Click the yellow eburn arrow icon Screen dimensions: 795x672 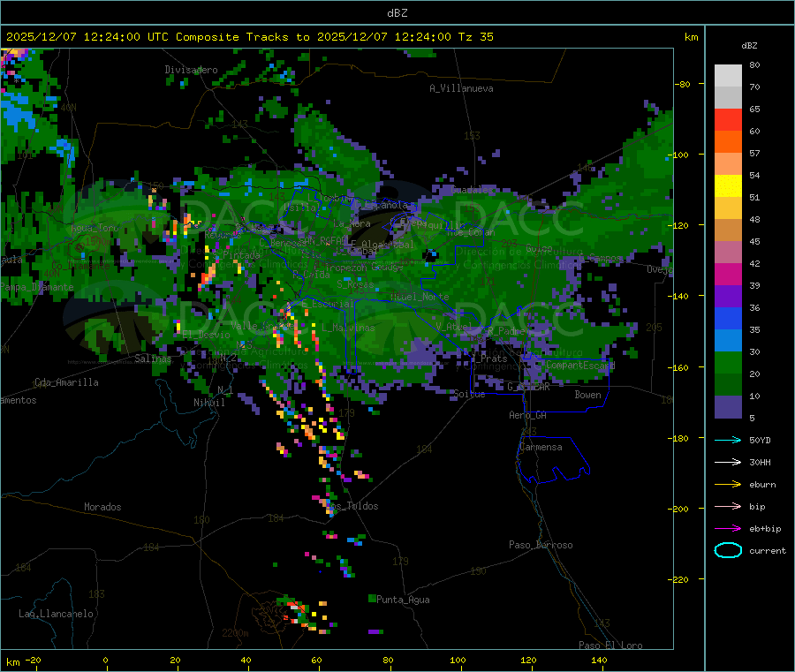click(x=728, y=485)
